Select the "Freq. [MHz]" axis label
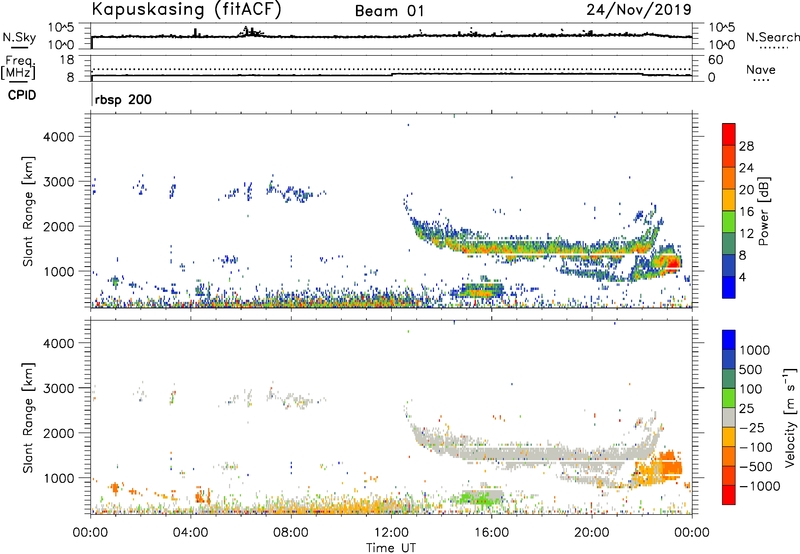Screen dimensions: 800x554 19,68
